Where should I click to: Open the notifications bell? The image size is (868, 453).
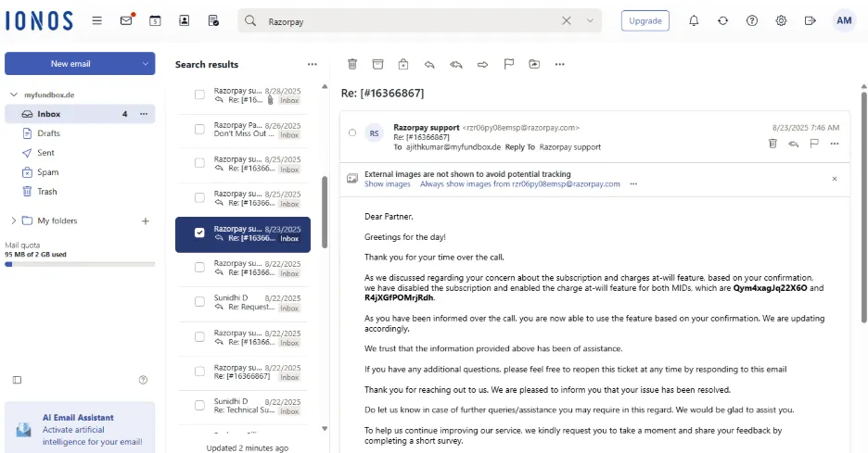[694, 21]
